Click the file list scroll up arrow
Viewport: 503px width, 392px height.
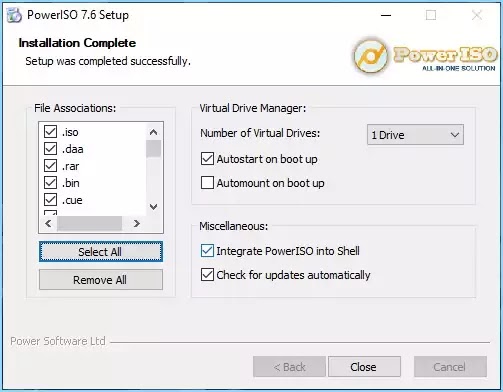[x=153, y=132]
